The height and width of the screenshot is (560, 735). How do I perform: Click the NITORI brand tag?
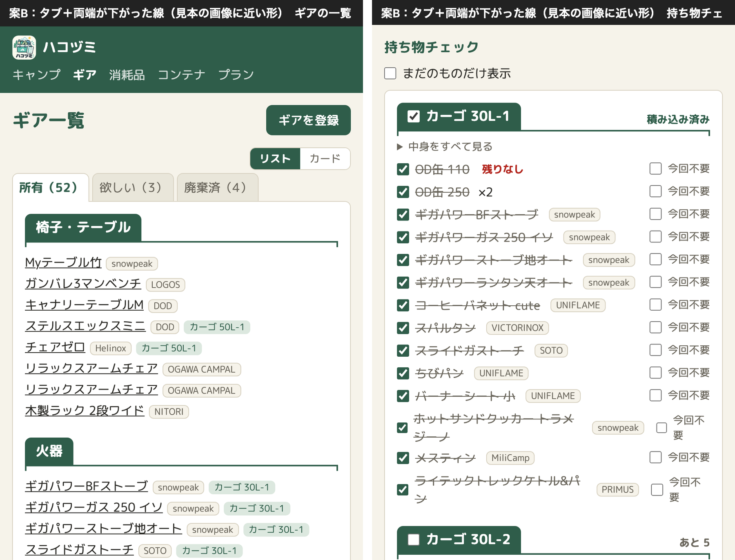click(x=169, y=412)
